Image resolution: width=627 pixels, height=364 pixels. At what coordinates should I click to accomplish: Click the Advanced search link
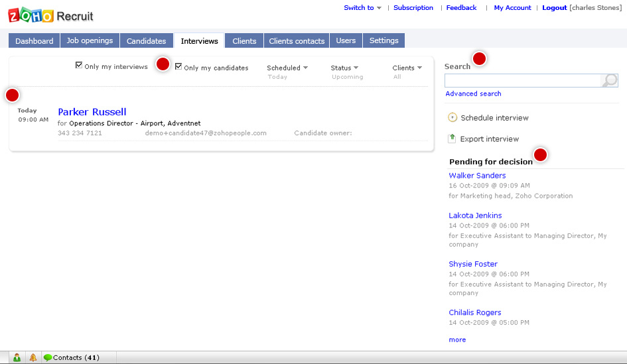473,93
